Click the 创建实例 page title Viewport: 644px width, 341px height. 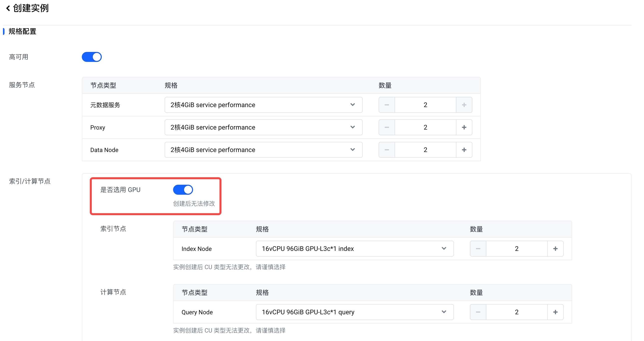click(31, 8)
